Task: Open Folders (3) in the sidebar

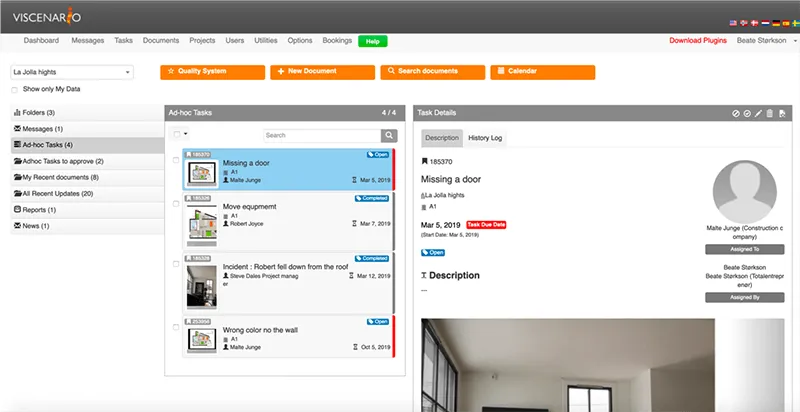Action: (87, 113)
